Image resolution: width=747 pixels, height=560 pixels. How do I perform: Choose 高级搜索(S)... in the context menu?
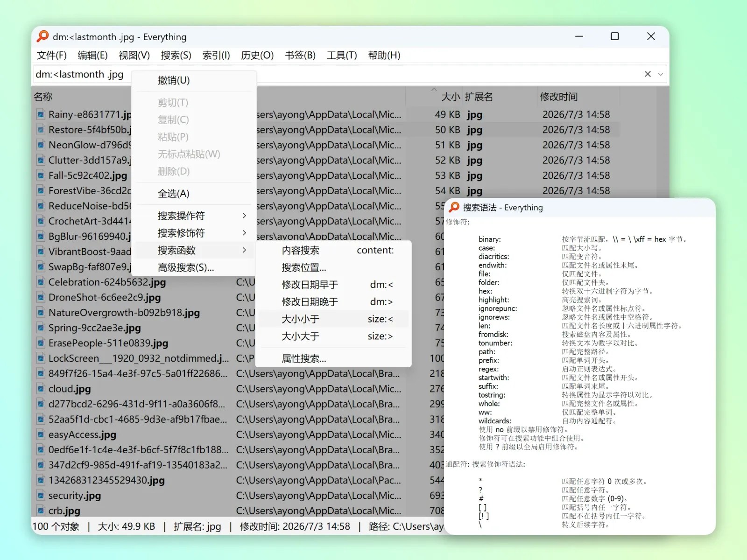[x=194, y=268]
